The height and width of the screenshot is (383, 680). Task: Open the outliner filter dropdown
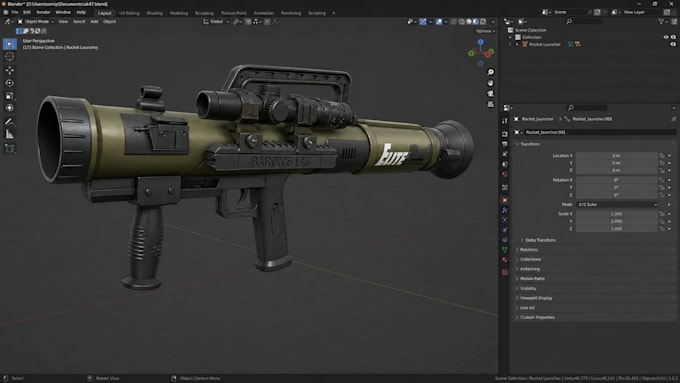coord(662,22)
